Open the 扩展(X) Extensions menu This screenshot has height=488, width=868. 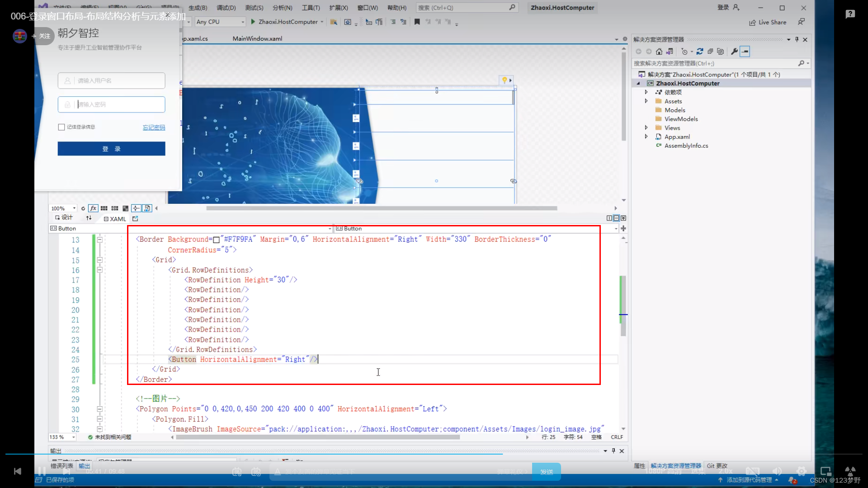(x=339, y=8)
